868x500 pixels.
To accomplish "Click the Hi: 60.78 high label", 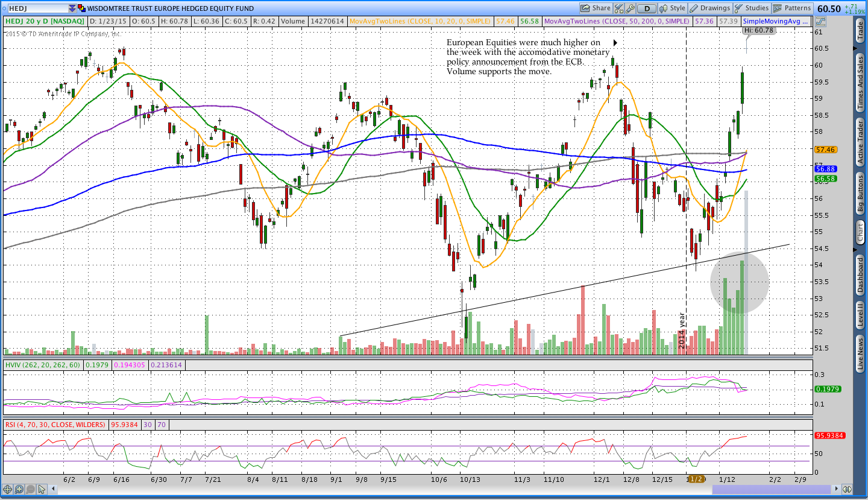I will pyautogui.click(x=758, y=30).
